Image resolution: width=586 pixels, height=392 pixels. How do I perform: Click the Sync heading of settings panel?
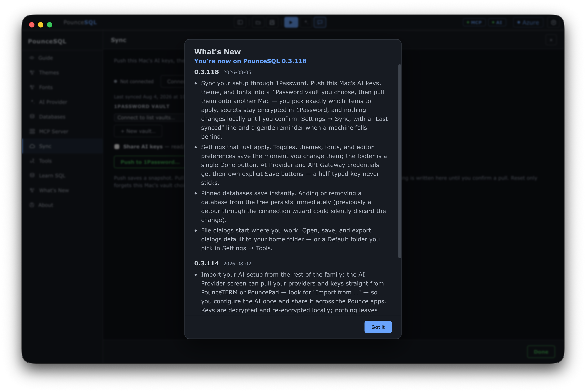[119, 40]
